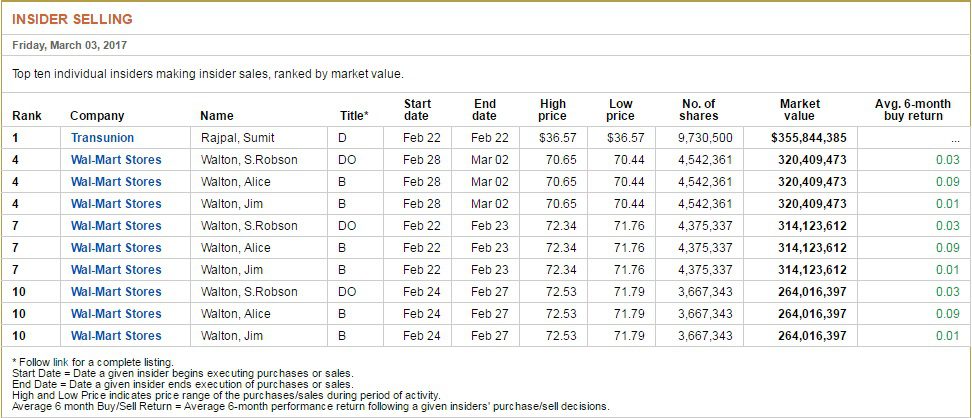Select Walton, Alice in Feb 22 row
Screen dimensions: 972x418
coord(236,247)
